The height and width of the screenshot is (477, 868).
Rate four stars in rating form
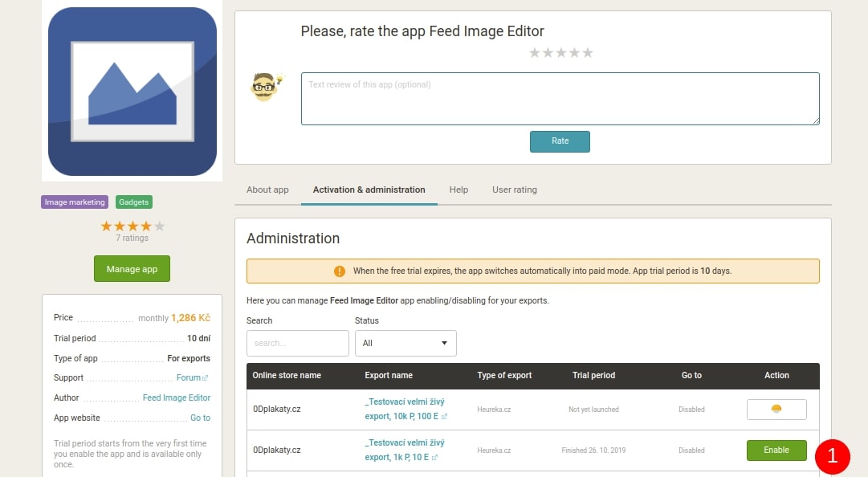574,52
